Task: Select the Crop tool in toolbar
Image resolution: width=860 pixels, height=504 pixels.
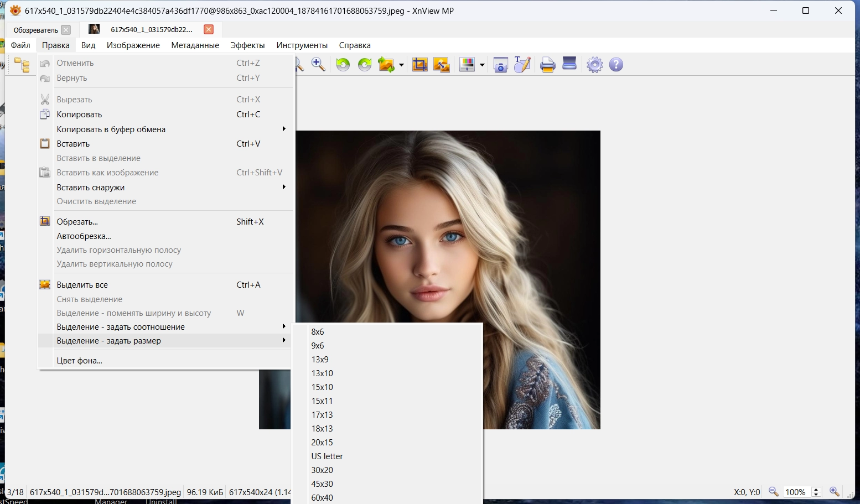Action: pos(420,65)
